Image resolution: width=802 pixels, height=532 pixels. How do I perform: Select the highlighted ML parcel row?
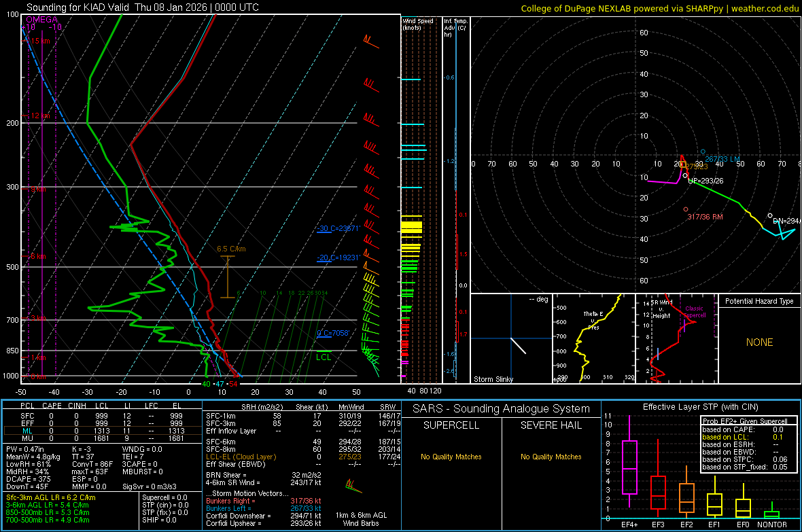point(103,431)
